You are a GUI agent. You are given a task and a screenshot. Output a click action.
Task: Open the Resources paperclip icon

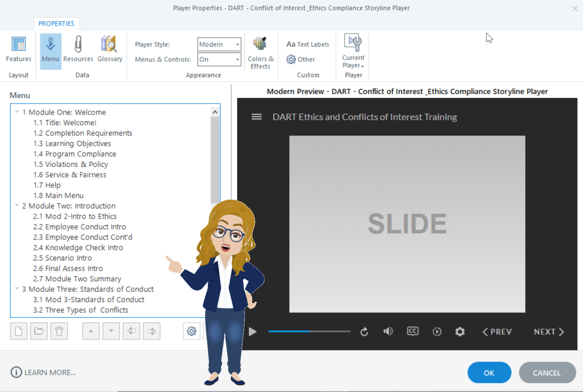coord(78,50)
